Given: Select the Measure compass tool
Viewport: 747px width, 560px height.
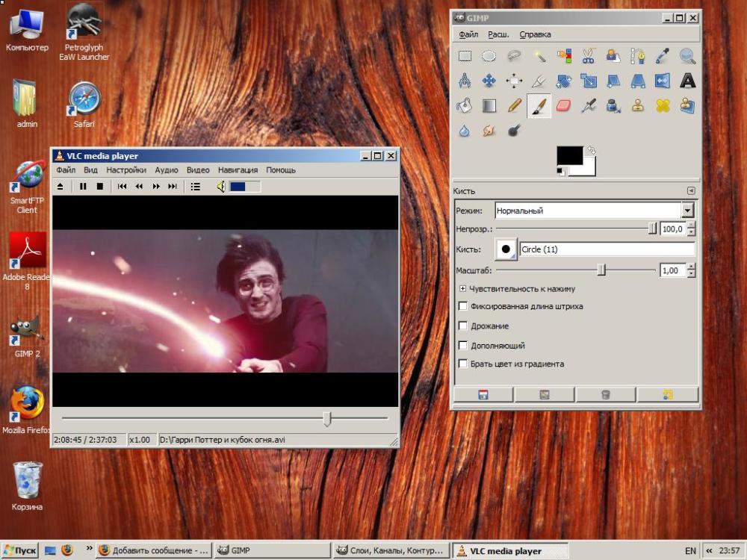Looking at the screenshot, I should click(x=465, y=81).
